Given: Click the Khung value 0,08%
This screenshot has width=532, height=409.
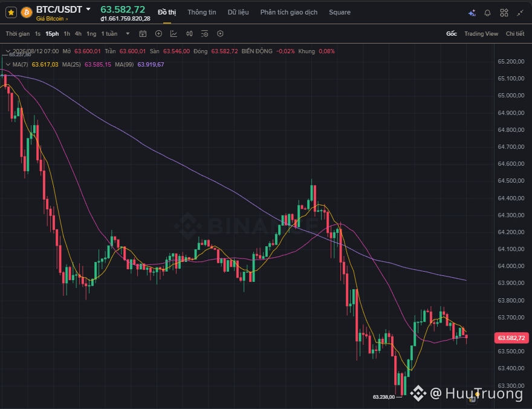Looking at the screenshot, I should coord(326,51).
